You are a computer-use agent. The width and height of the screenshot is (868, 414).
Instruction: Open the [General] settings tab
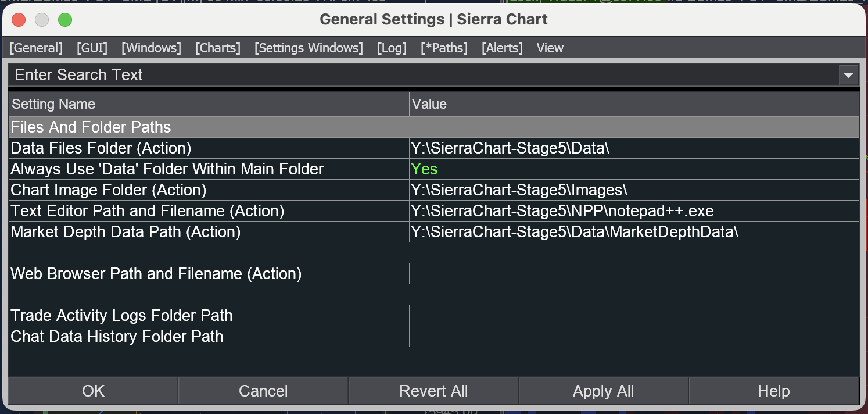pos(36,48)
